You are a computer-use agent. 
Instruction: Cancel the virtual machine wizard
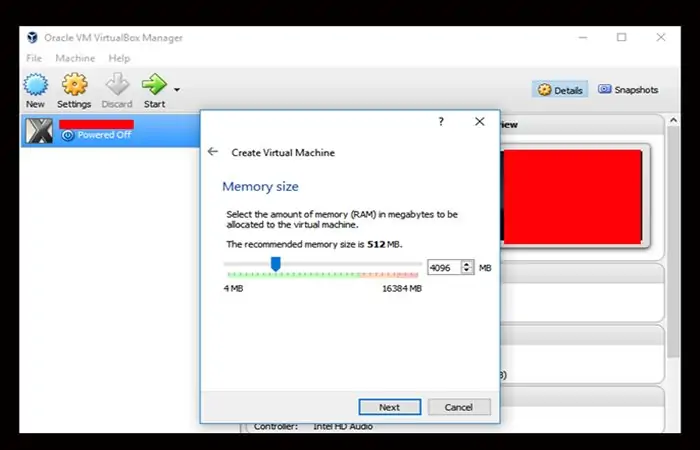pyautogui.click(x=459, y=407)
